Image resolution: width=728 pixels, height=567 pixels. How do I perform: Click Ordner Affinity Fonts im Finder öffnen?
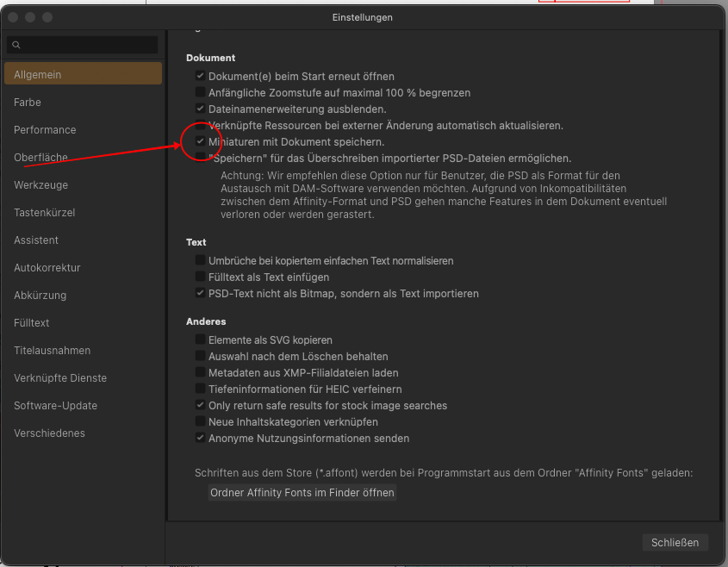(x=302, y=493)
